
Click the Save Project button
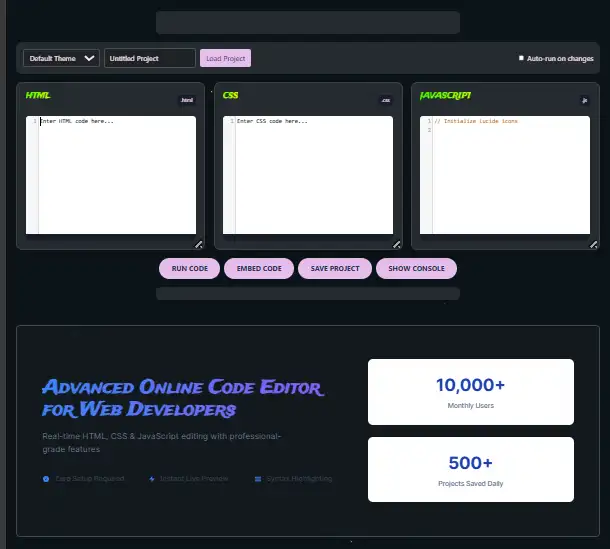335,268
